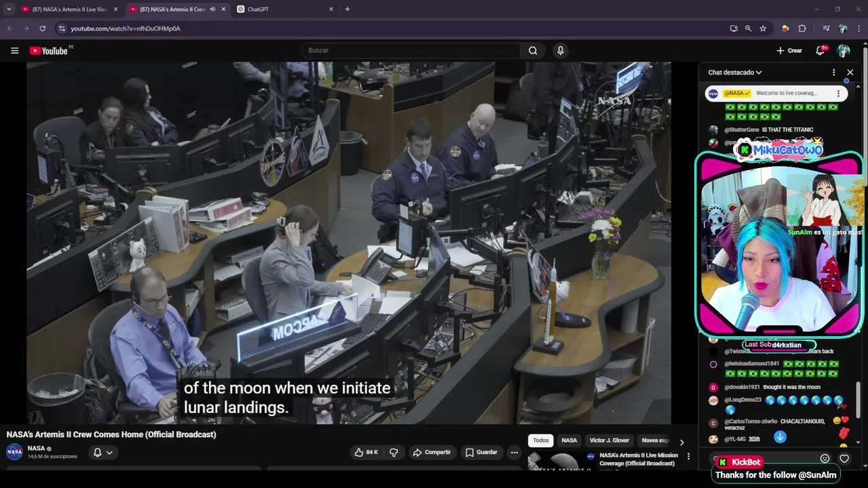Open Artemis II Live Mission Coverage title
868x488 pixels.
pos(638,460)
